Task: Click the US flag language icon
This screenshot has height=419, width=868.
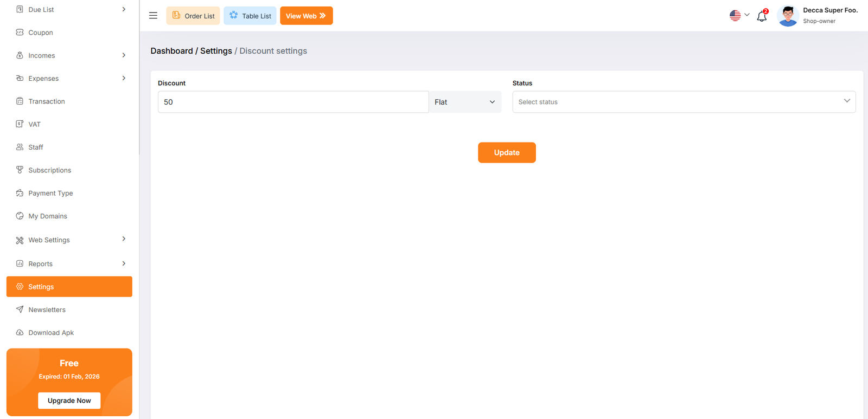Action: click(735, 16)
